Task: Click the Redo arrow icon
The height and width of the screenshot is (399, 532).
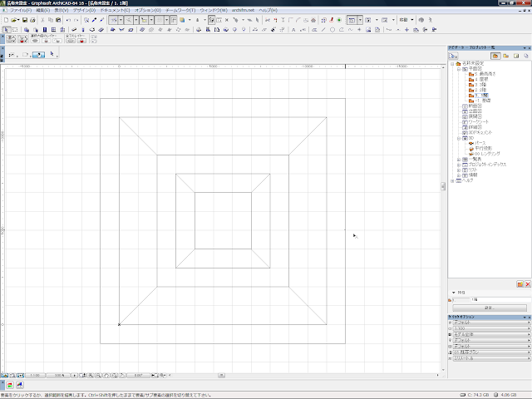Action: pyautogui.click(x=76, y=20)
